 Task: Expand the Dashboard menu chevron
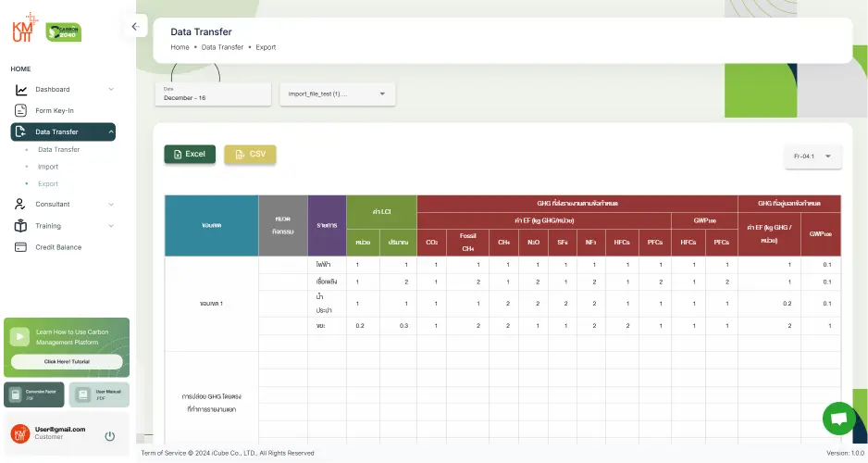111,90
